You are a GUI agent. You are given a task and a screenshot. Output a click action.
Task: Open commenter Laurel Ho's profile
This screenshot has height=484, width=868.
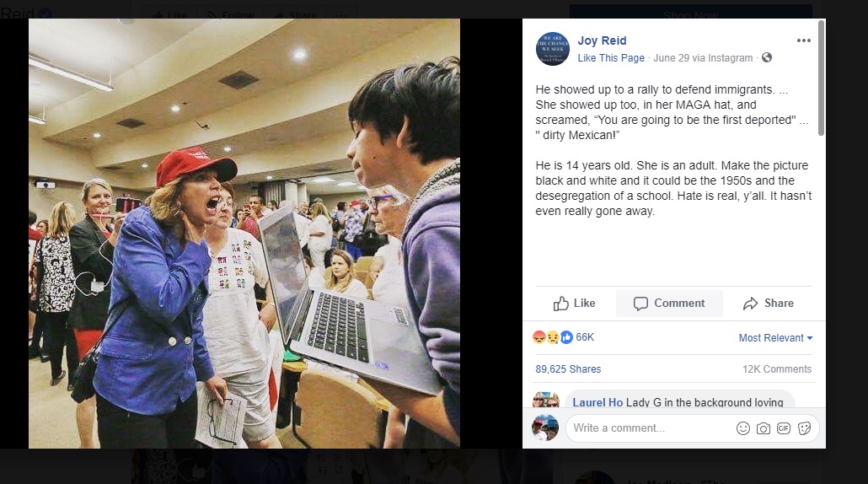(597, 402)
